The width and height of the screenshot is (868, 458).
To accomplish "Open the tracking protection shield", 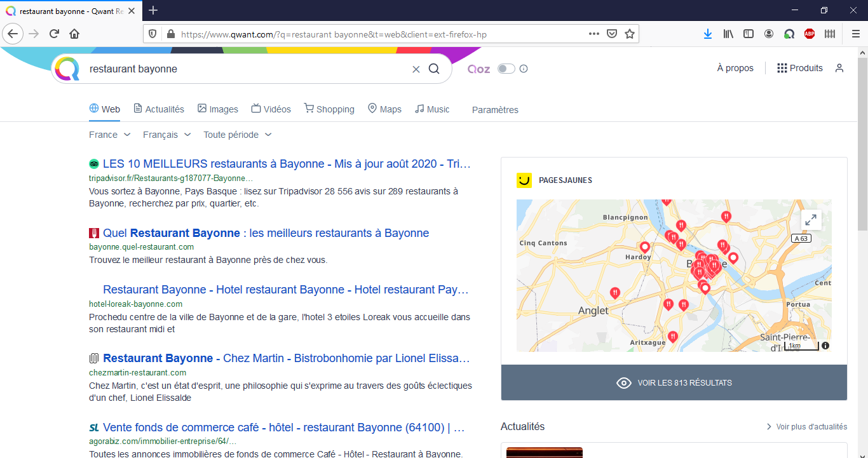I will [152, 34].
